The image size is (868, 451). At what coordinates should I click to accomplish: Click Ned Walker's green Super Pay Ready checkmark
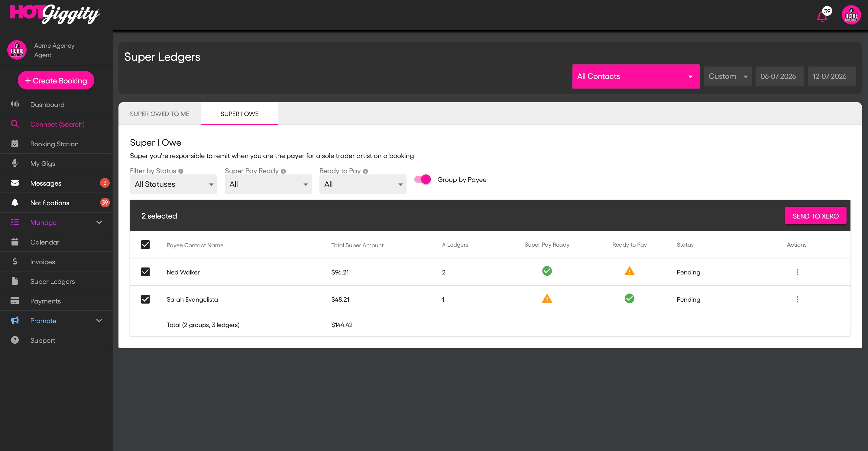(x=547, y=271)
